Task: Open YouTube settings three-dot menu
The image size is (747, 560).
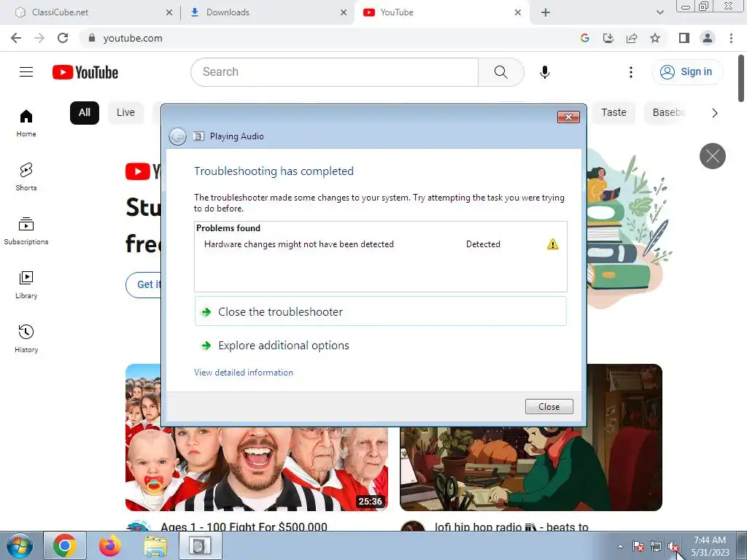Action: point(631,72)
